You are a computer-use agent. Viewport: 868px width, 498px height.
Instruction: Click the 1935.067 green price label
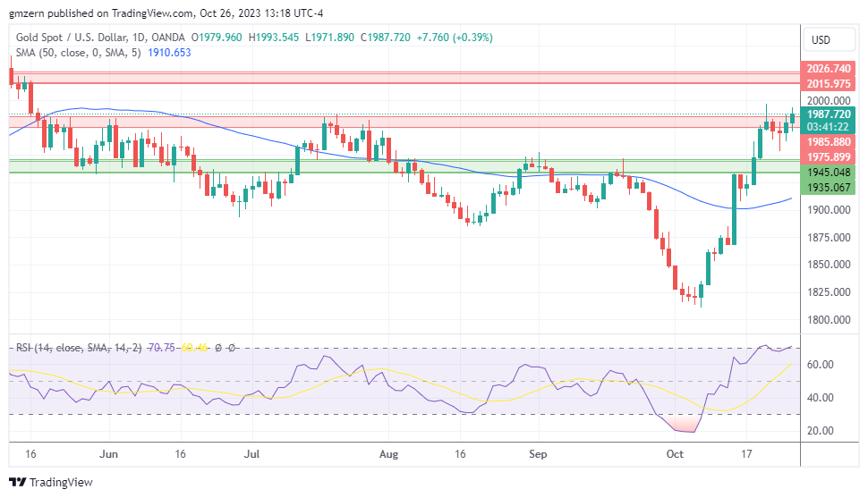coord(828,188)
